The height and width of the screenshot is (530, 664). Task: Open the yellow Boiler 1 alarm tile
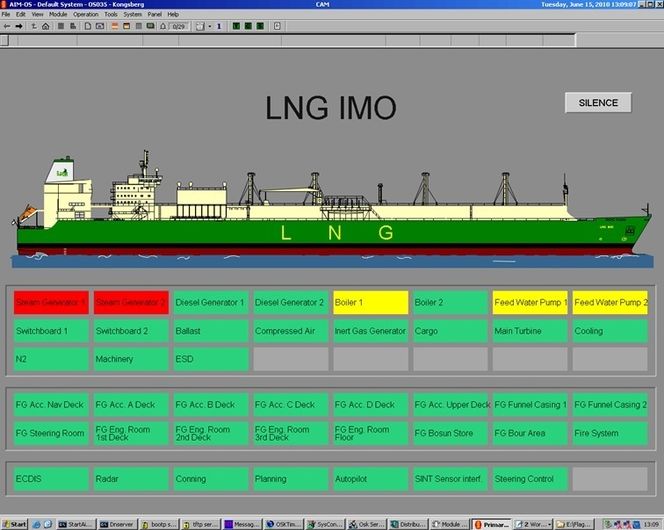pyautogui.click(x=370, y=302)
